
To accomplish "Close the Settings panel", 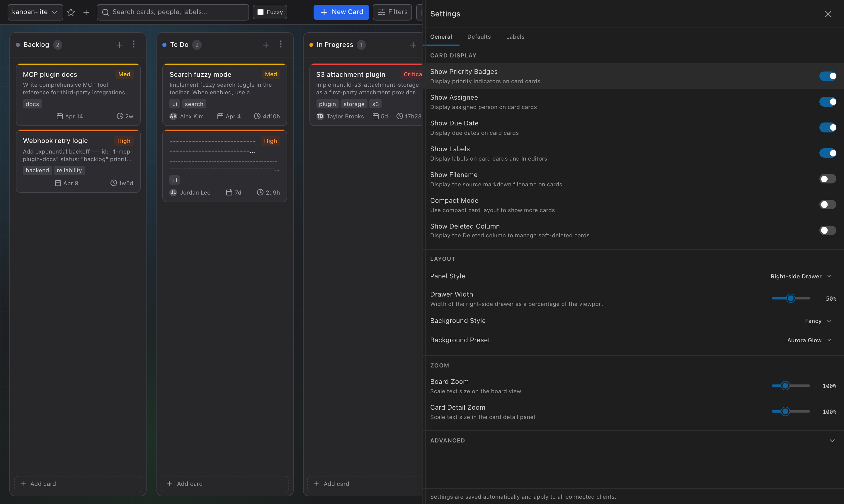I will tap(828, 14).
